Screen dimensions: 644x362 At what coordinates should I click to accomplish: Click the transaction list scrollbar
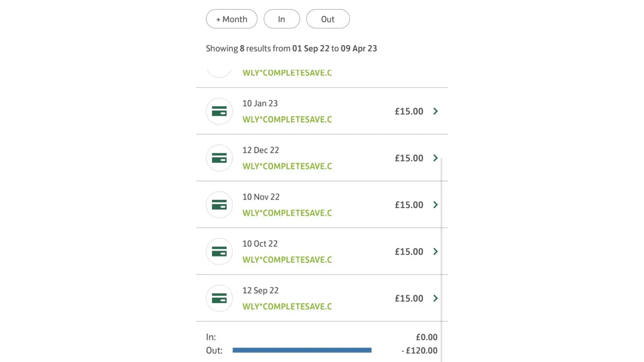click(x=441, y=253)
